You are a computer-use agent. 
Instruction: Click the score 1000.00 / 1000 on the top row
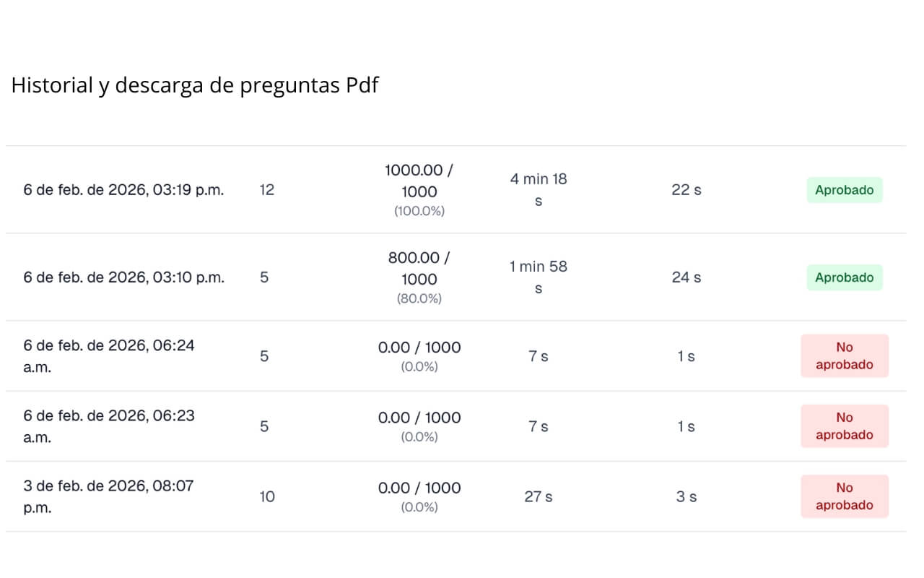pos(419,181)
